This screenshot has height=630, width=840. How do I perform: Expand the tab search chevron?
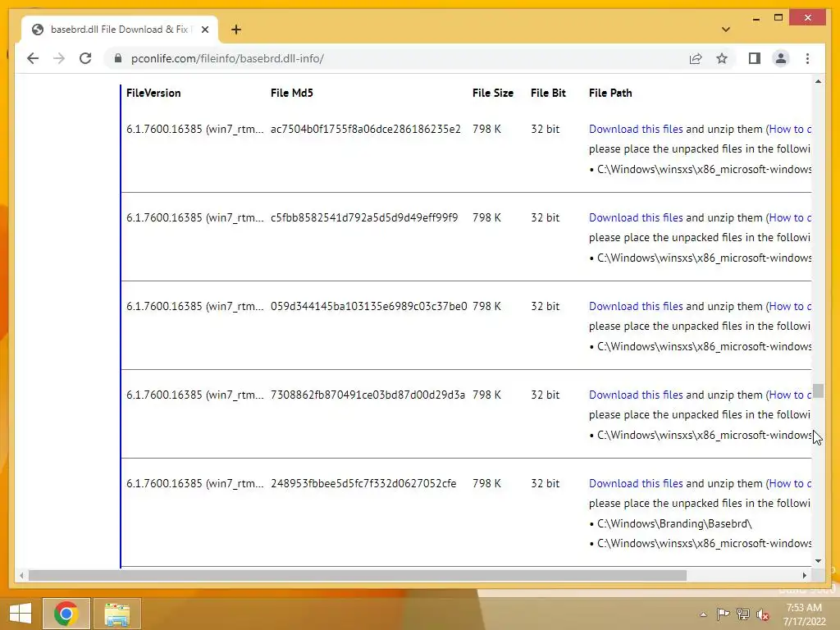pyautogui.click(x=725, y=30)
